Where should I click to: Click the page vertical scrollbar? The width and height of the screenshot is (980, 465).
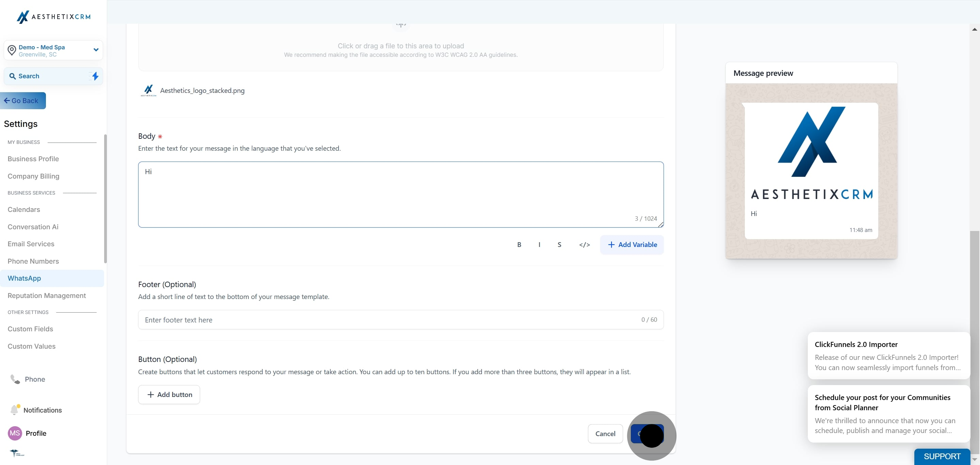(974, 342)
